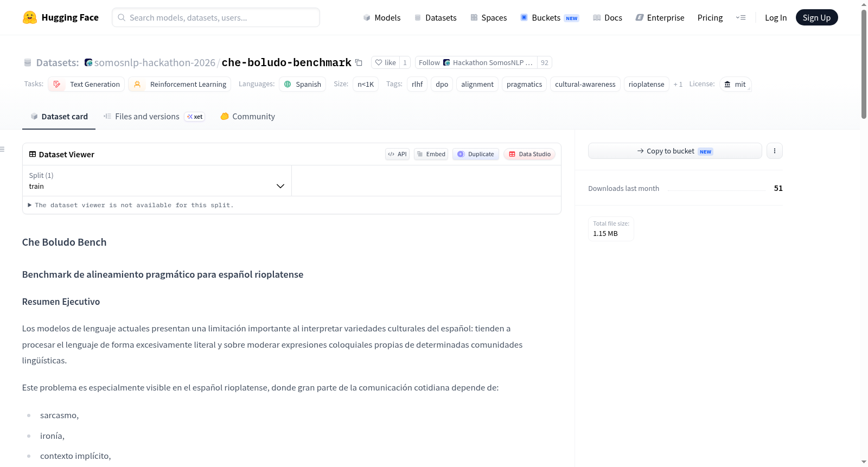
Task: Open Enterprise in top navigation
Action: [660, 17]
